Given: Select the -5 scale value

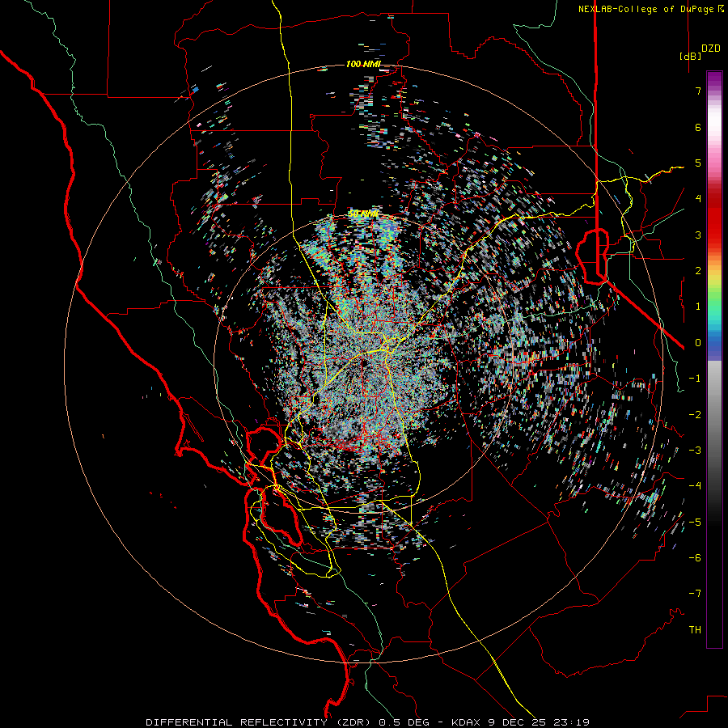Looking at the screenshot, I should click(x=695, y=523).
